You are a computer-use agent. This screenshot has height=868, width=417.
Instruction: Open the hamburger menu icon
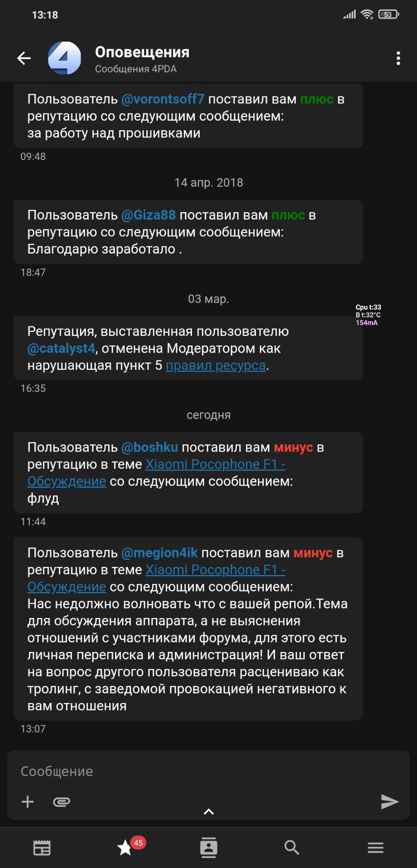click(x=375, y=848)
